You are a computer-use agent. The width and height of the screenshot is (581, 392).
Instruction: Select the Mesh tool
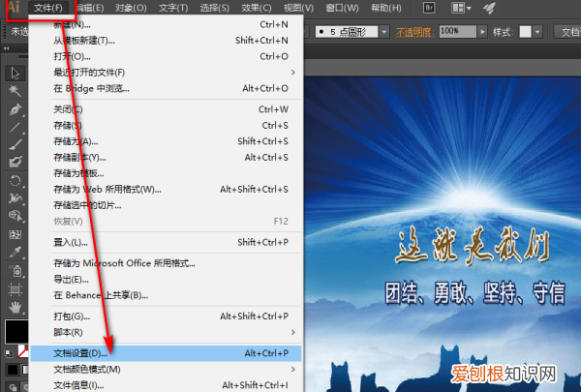click(x=15, y=234)
